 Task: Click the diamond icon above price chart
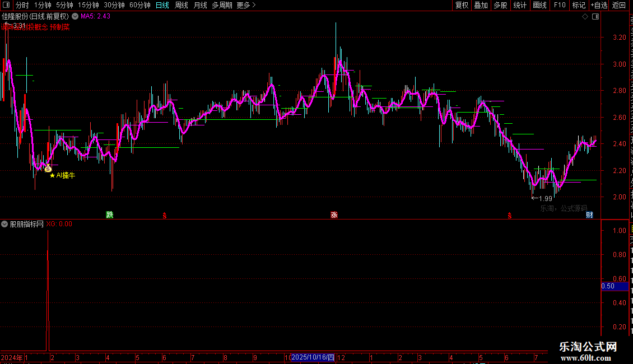pos(585,17)
